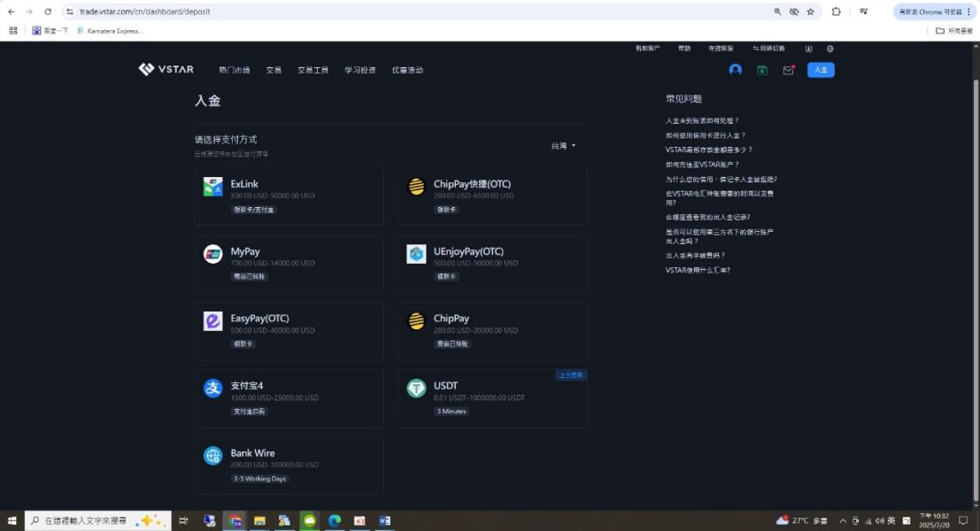
Task: Open the first FAQ link under 常见问题
Action: point(702,120)
